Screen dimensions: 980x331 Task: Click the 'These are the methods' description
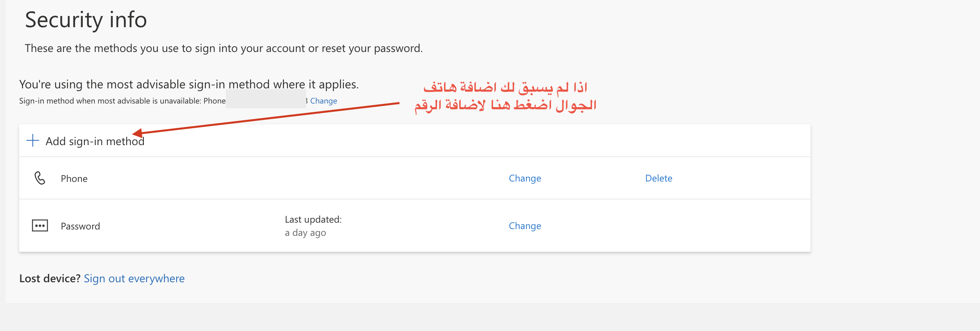click(x=223, y=48)
